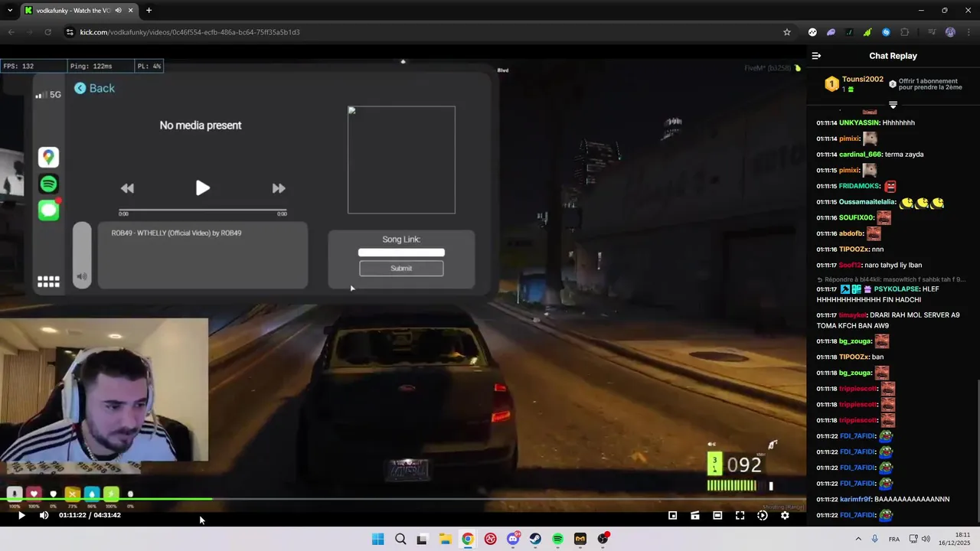Image resolution: width=980 pixels, height=551 pixels.
Task: Expand the gift leaderboard arrow
Action: [x=893, y=105]
